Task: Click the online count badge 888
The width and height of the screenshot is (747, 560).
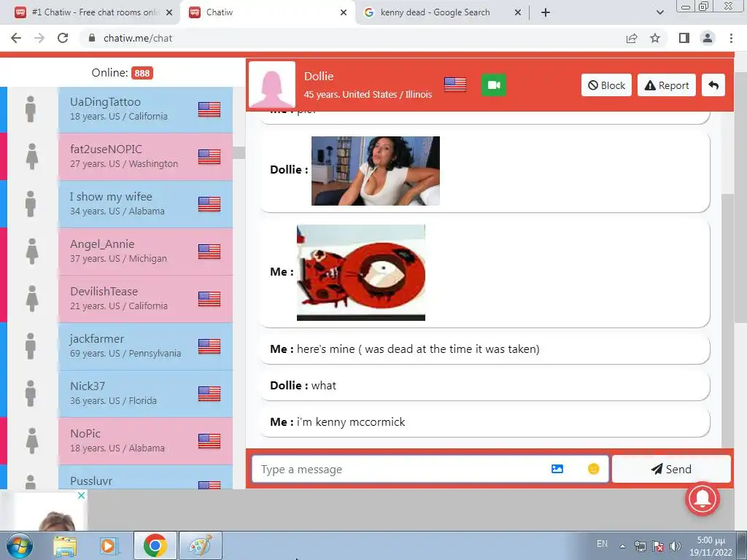Action: coord(142,73)
